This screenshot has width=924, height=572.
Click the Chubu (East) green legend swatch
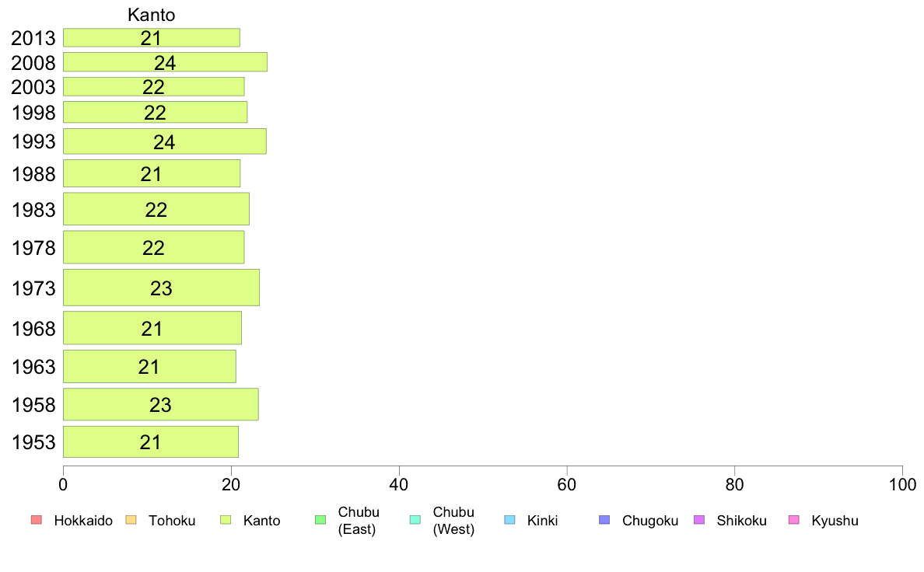pyautogui.click(x=320, y=520)
